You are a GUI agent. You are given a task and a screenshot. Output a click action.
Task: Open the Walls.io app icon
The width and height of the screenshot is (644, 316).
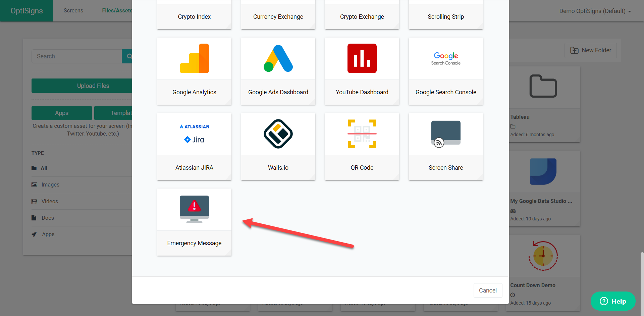(278, 134)
